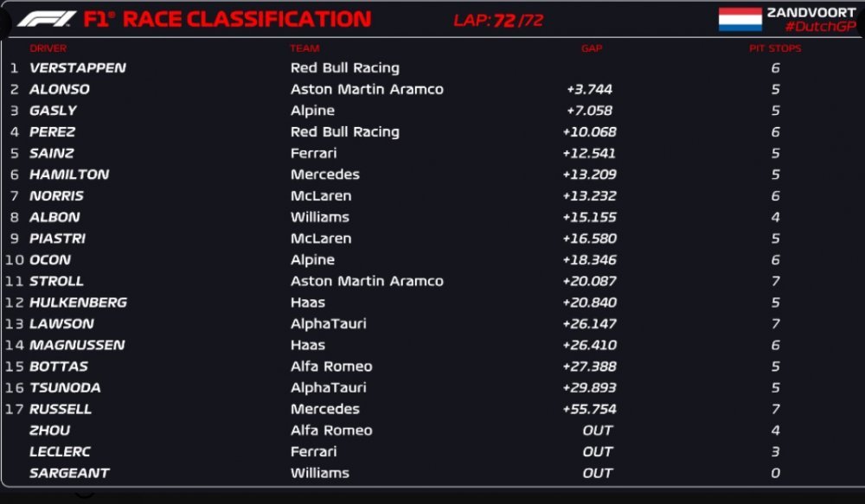Click ZHOU's OUT status
The height and width of the screenshot is (504, 865).
pyautogui.click(x=598, y=431)
